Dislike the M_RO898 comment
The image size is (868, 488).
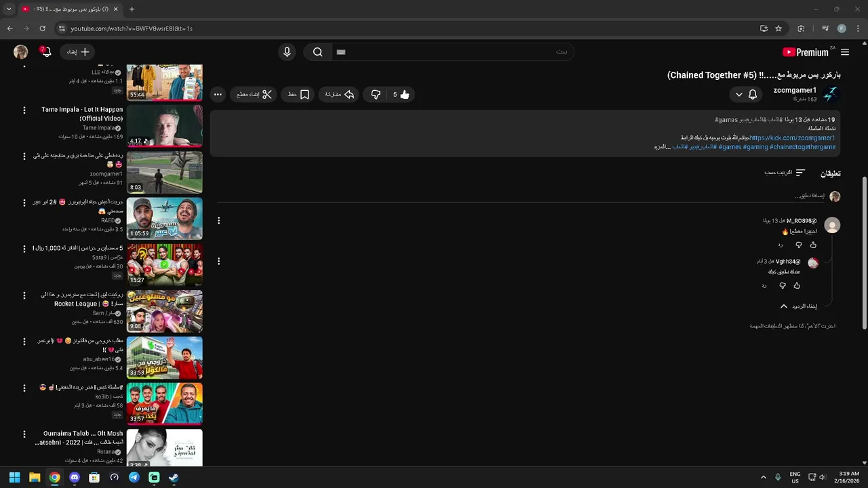(x=798, y=245)
